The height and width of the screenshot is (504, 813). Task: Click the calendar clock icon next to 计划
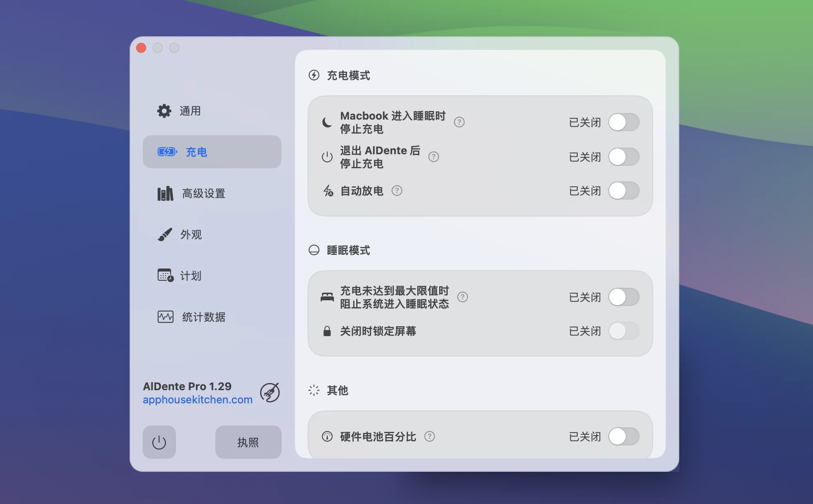tap(165, 275)
